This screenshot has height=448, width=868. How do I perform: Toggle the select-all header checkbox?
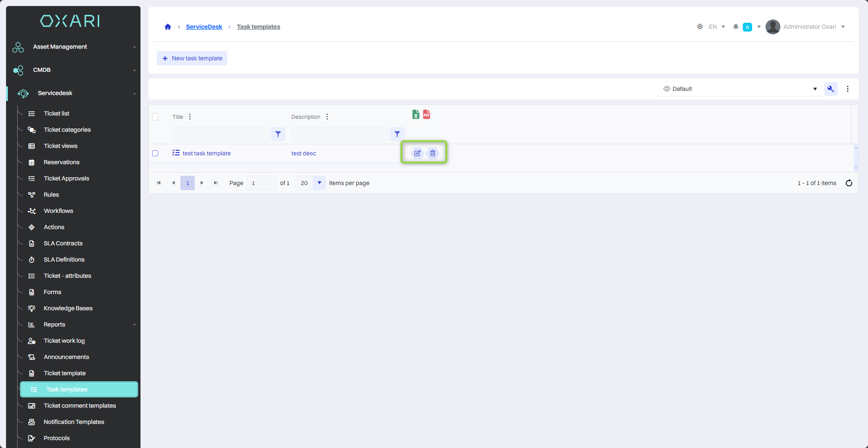pos(155,117)
